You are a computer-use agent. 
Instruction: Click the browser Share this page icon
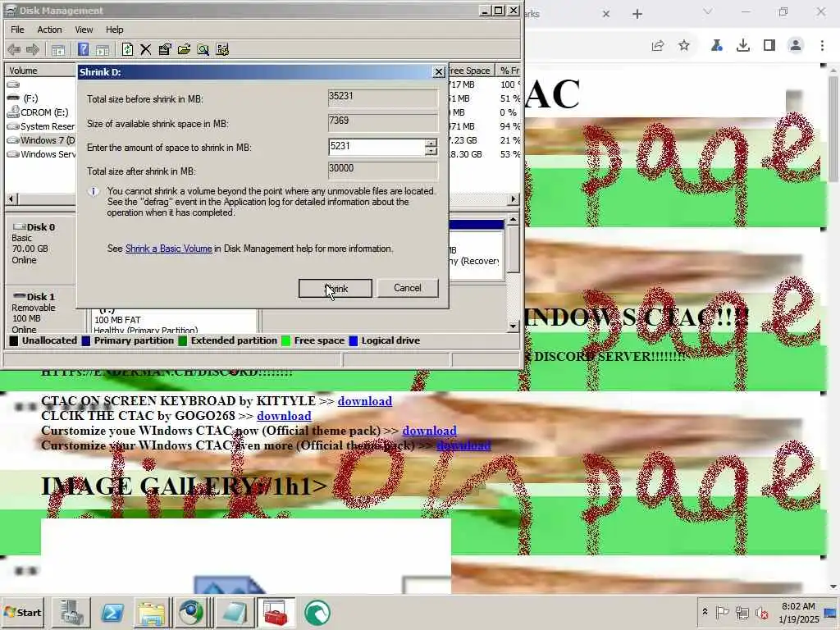click(658, 46)
